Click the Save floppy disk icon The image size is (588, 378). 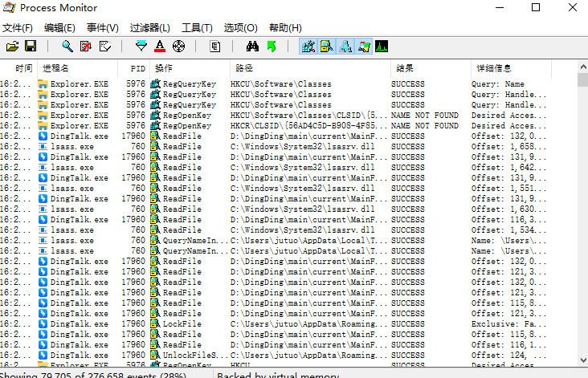point(31,47)
